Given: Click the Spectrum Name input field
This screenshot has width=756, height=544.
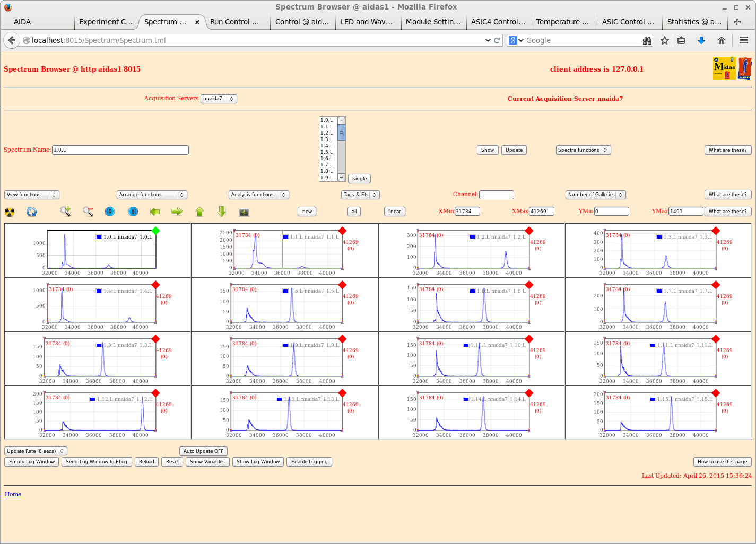Looking at the screenshot, I should 120,150.
